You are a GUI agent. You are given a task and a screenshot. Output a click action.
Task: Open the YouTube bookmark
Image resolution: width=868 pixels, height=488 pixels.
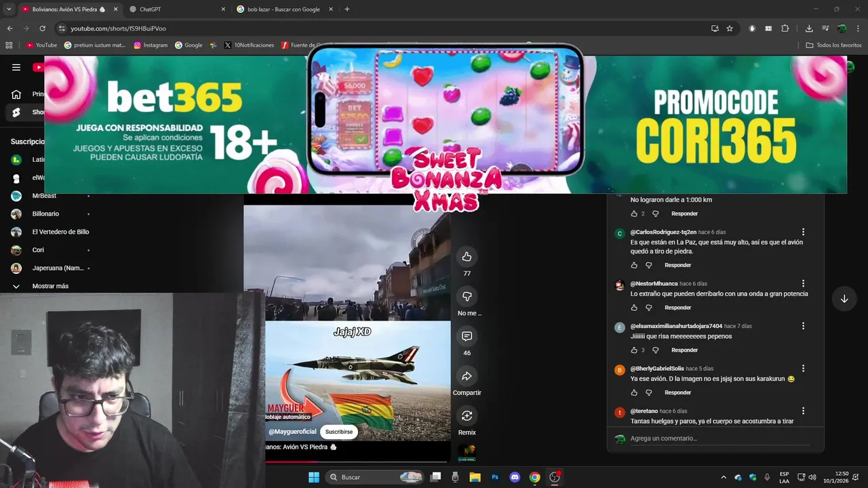coord(41,45)
